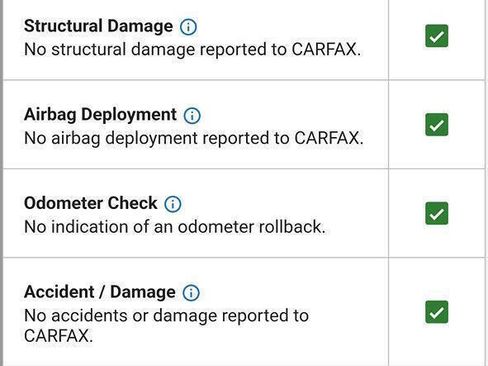Click the Odometer Check title
488x366 pixels.
(x=91, y=203)
